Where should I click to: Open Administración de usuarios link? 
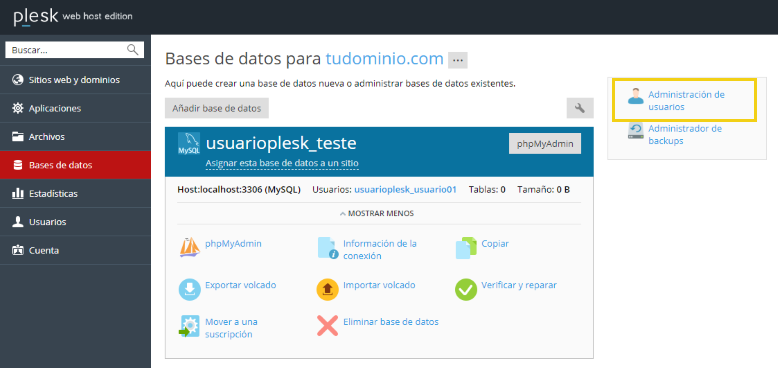click(687, 101)
